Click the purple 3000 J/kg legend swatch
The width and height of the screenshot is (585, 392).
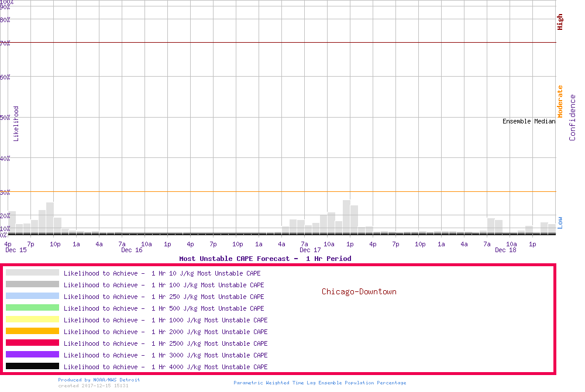(x=32, y=355)
